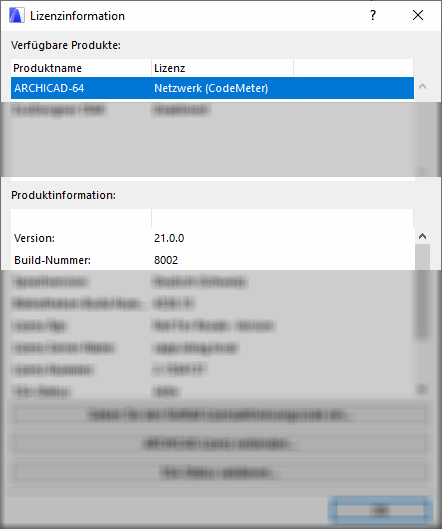Click the up arrow of product information scrollbar
Screen dimensions: 442x529
click(422, 236)
